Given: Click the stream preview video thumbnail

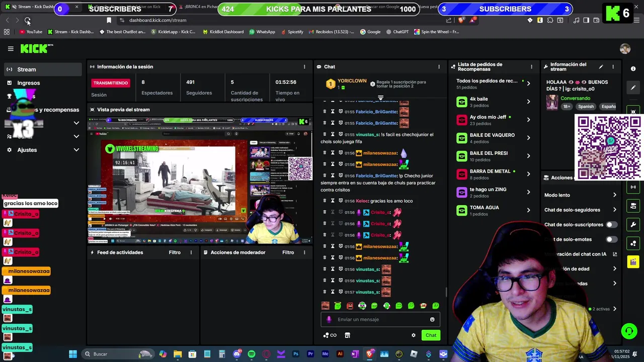Looking at the screenshot, I should click(200, 180).
